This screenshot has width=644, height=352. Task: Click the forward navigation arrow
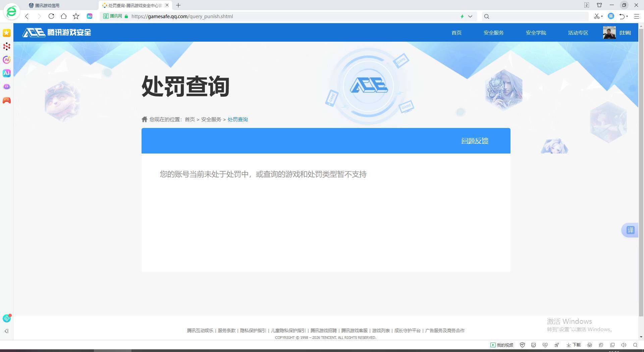click(x=39, y=16)
